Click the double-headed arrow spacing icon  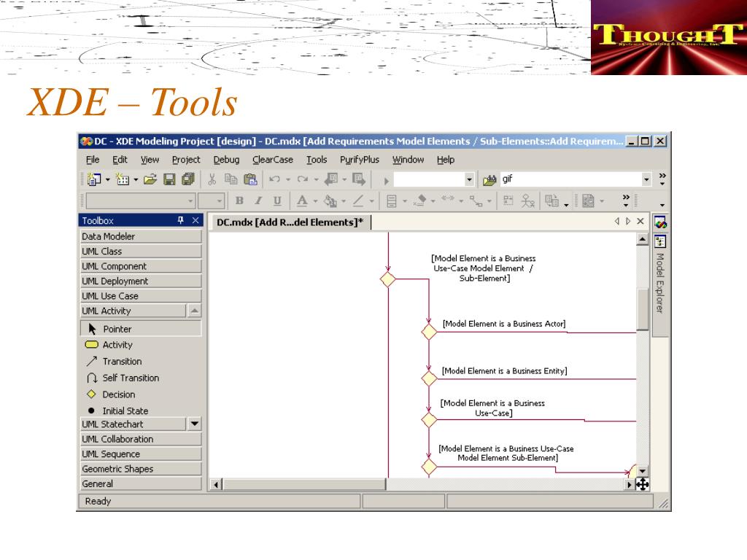tap(448, 199)
